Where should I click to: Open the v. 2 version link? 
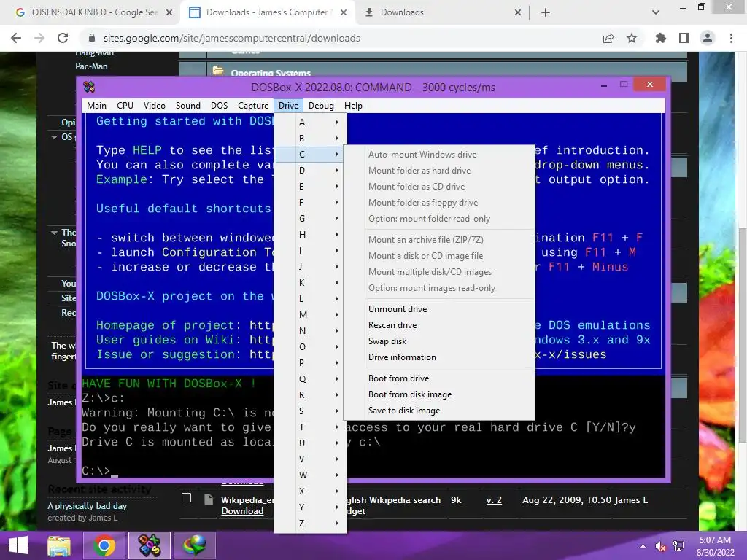(x=494, y=500)
